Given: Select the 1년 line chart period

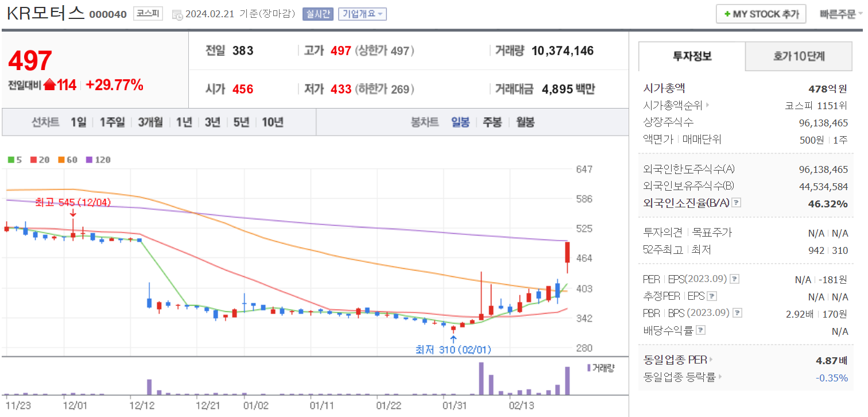Looking at the screenshot, I should click(184, 122).
